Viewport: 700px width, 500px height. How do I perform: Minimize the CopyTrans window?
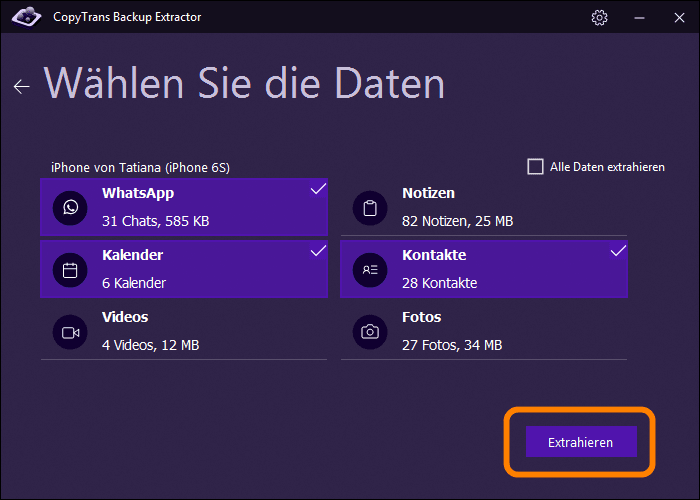point(639,18)
